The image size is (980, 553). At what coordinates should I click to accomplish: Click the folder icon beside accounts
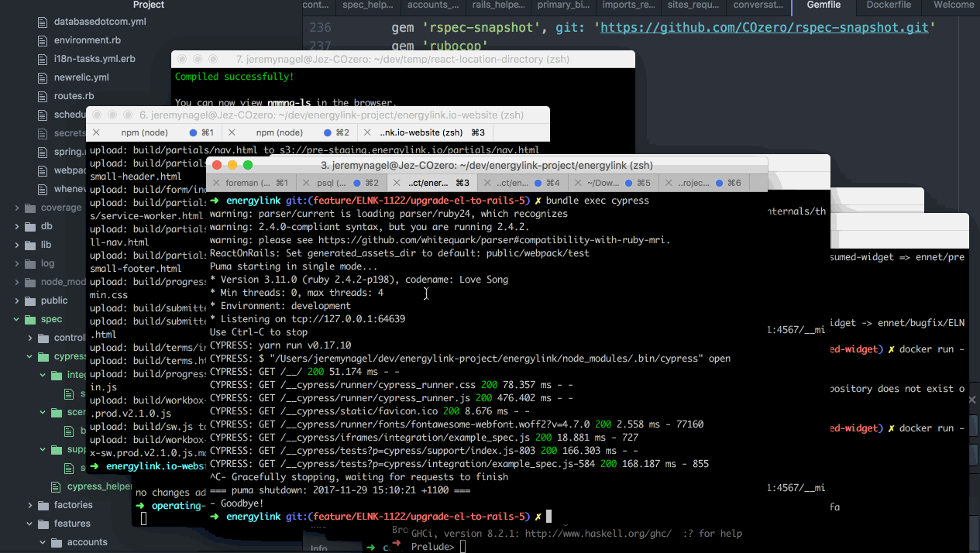pyautogui.click(x=57, y=542)
